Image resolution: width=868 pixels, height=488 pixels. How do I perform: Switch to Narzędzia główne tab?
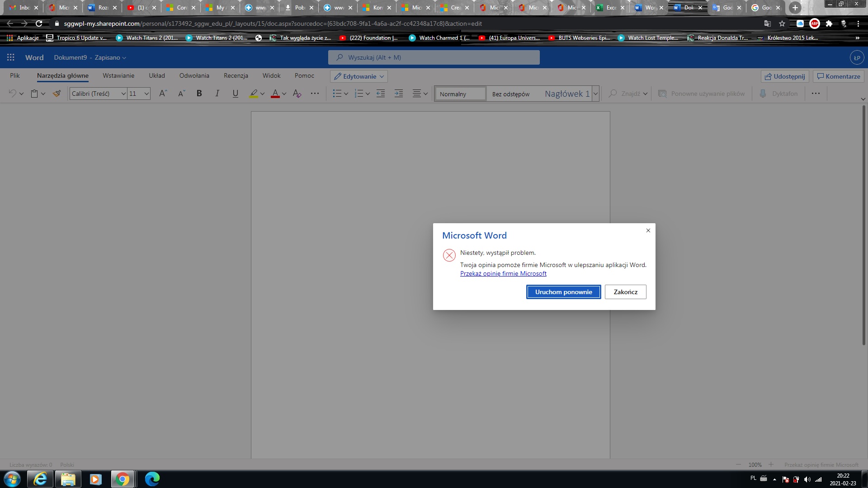pos(63,75)
